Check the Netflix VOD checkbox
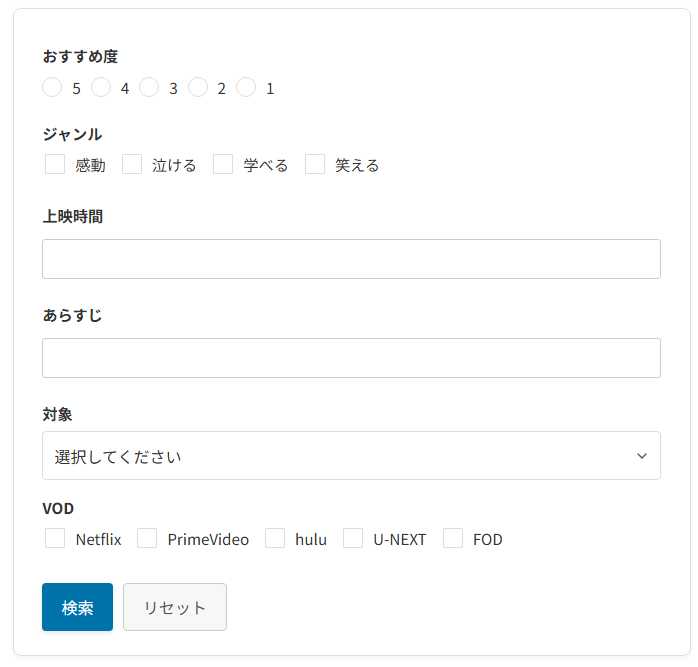Image resolution: width=698 pixels, height=667 pixels. (x=55, y=538)
